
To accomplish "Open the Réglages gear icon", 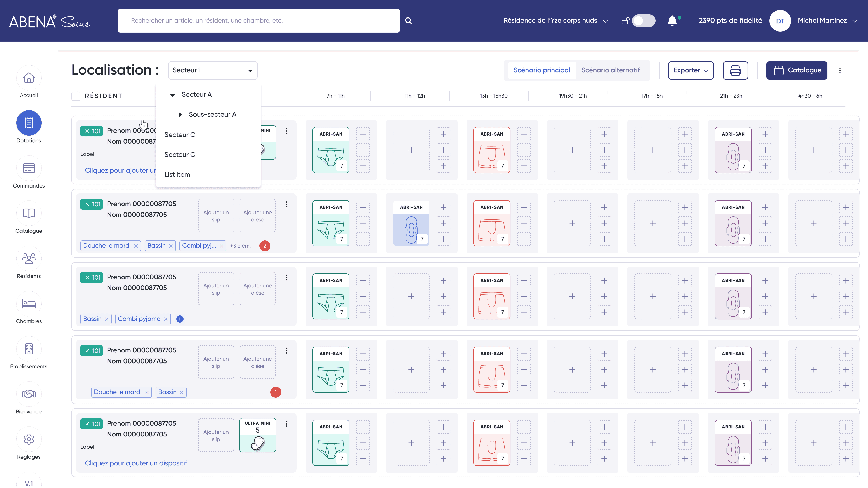I will (x=29, y=439).
